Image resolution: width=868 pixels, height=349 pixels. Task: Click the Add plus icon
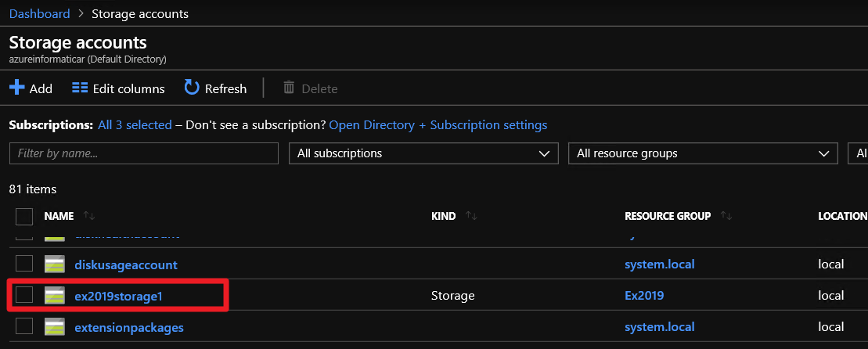tap(17, 88)
